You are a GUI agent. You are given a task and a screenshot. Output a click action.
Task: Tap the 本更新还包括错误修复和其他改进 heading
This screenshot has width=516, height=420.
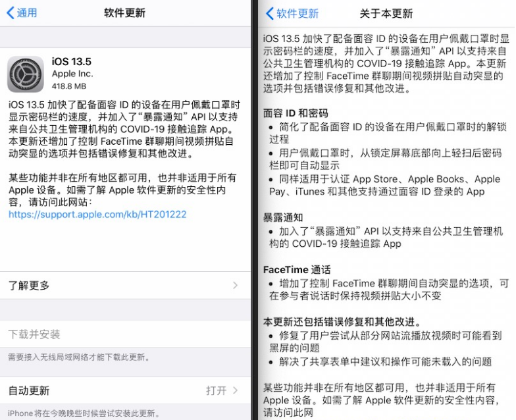tap(342, 321)
